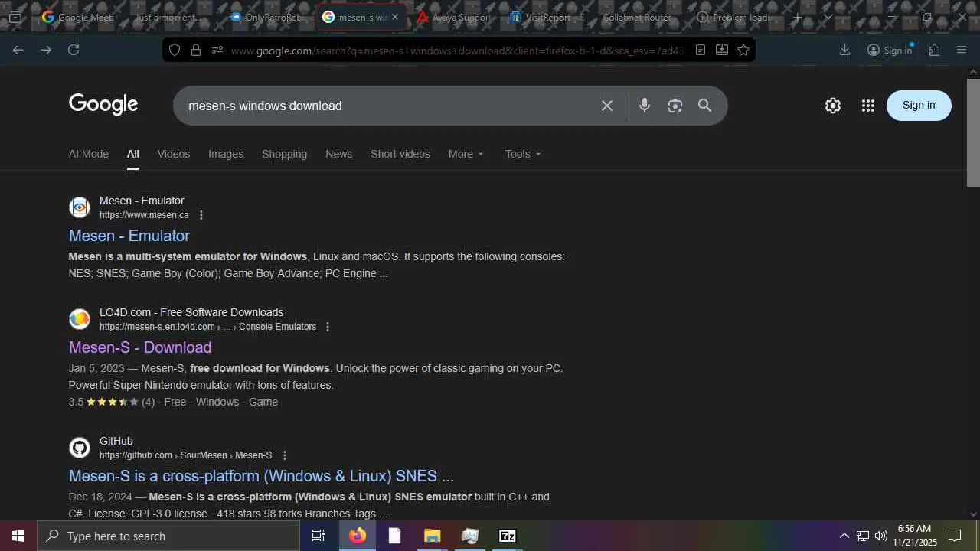Click the LO4D.com site favicon

(80, 319)
